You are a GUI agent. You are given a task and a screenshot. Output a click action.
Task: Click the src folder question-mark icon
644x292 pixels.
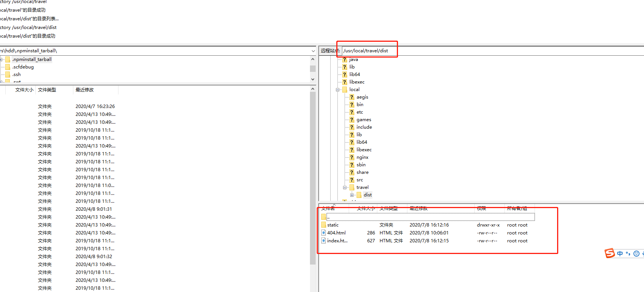click(352, 180)
